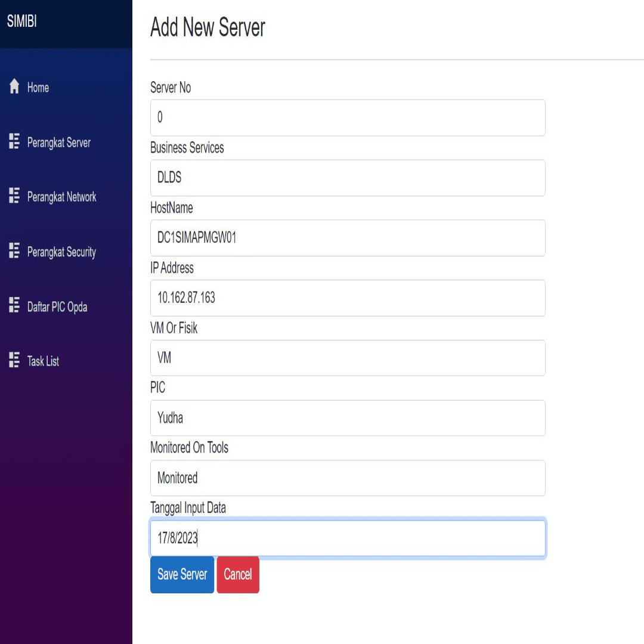The height and width of the screenshot is (644, 644).
Task: Open the Task List menu entry
Action: [x=43, y=361]
